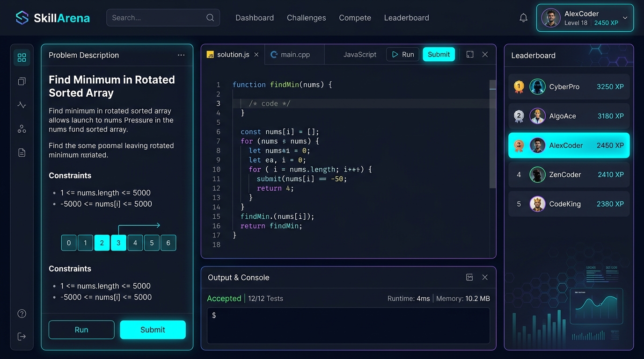Screen dimensions: 644x359
Task: Close the Output & Console panel
Action: pos(485,277)
